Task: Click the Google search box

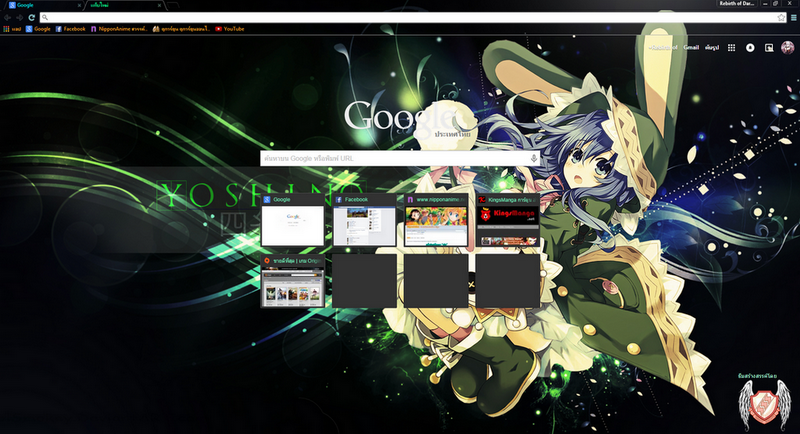Action: click(399, 159)
